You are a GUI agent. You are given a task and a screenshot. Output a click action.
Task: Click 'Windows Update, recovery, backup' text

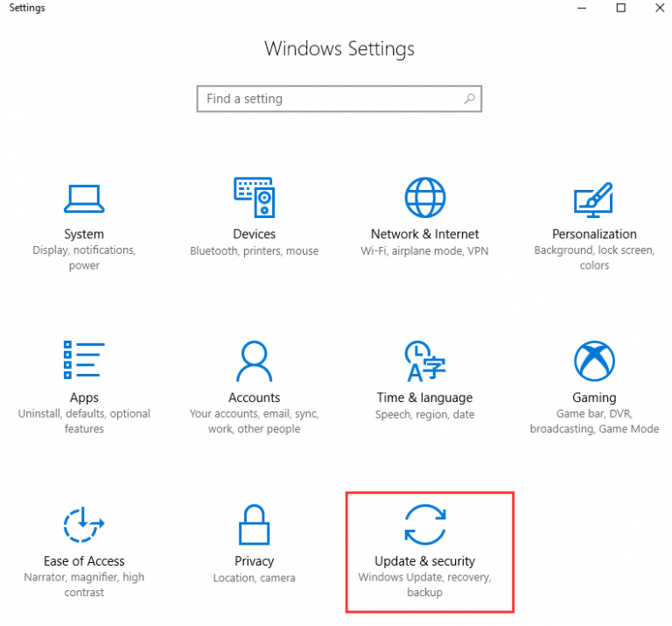click(424, 585)
